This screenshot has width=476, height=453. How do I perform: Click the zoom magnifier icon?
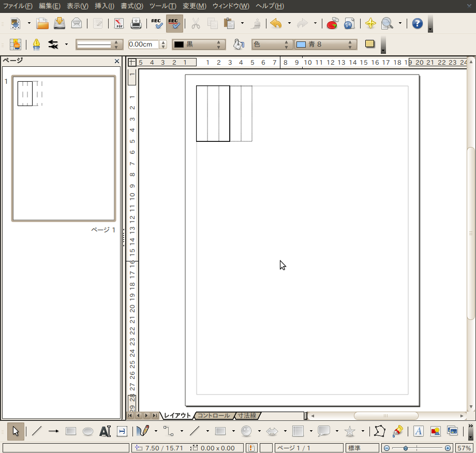point(387,23)
